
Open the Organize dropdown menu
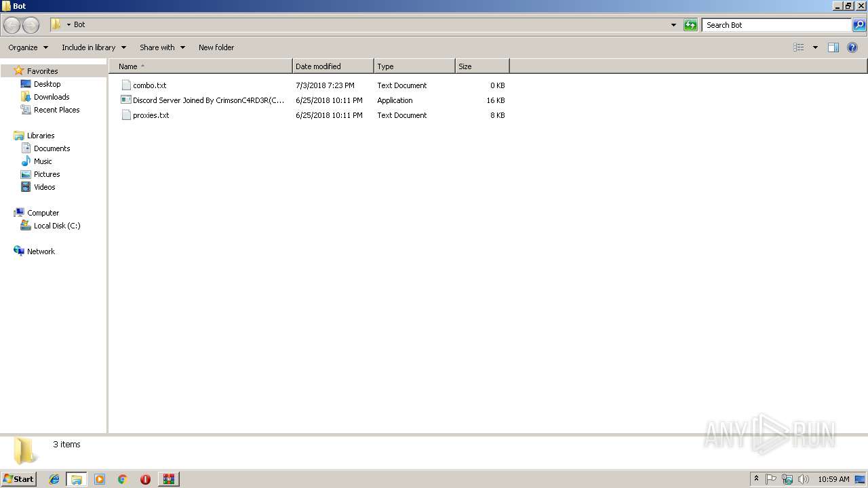coord(28,47)
